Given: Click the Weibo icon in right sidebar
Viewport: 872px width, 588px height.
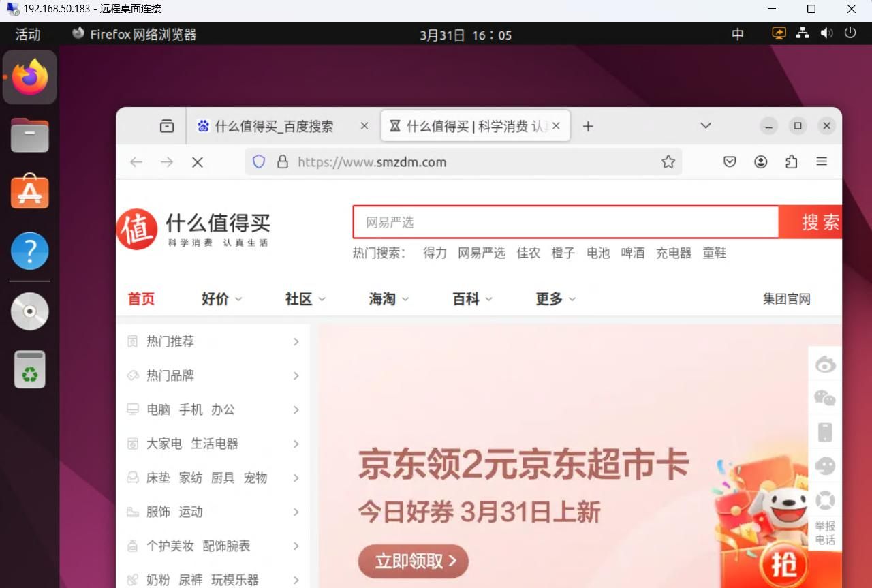Looking at the screenshot, I should point(825,365).
